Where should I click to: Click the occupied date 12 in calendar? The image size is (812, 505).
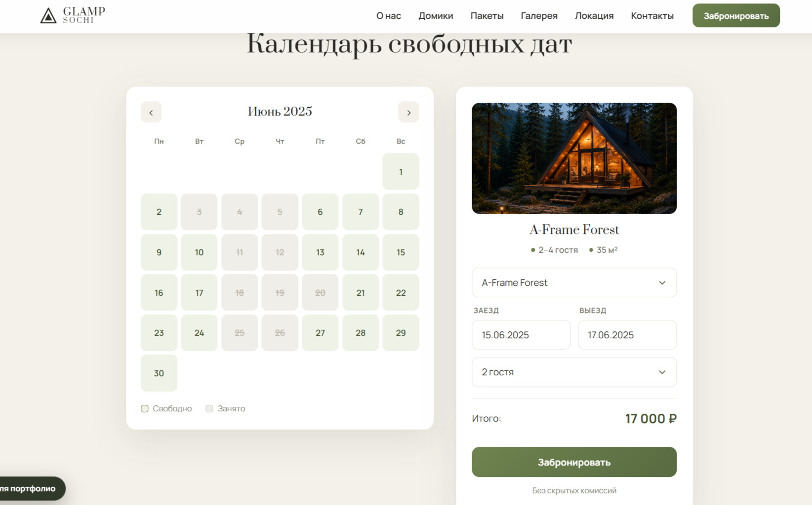[x=280, y=252]
